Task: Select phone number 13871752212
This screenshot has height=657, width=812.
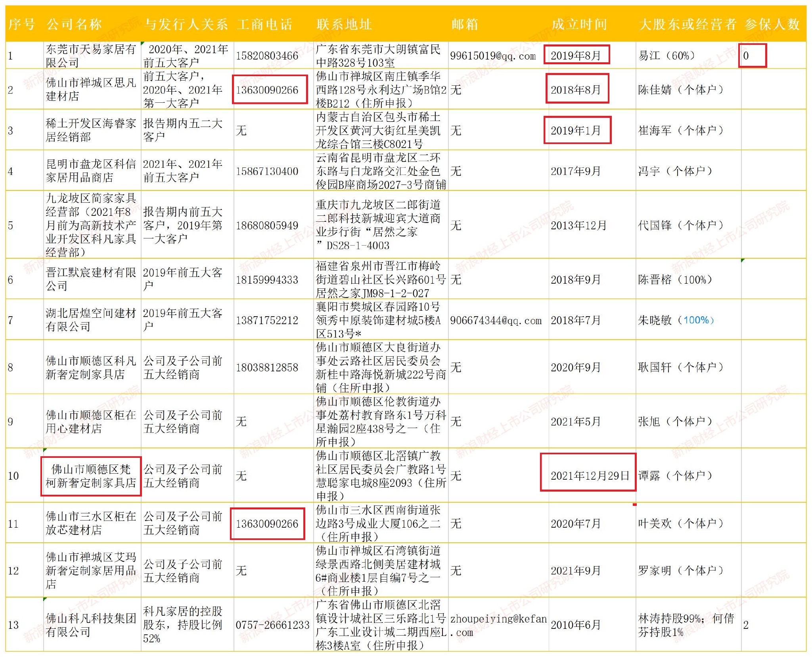Action: point(267,320)
